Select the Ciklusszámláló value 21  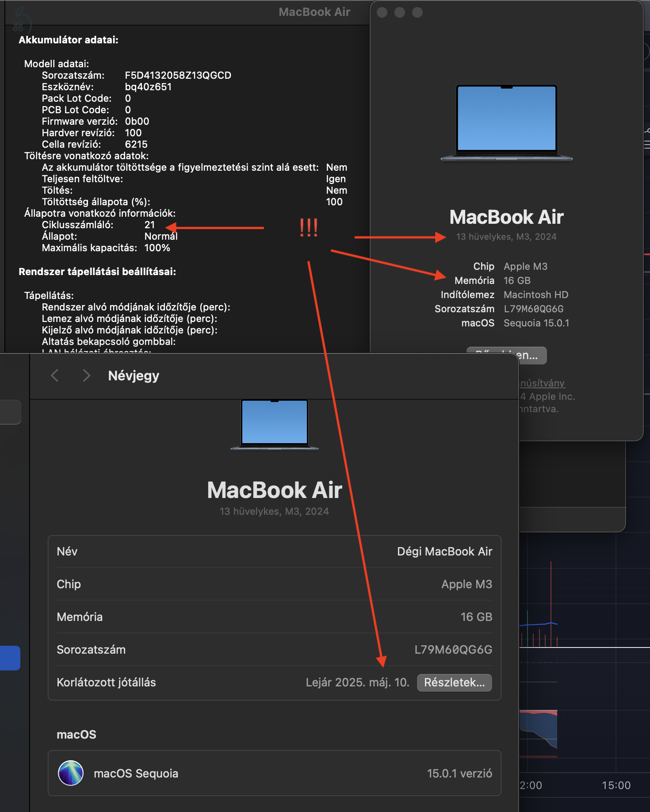point(150,225)
